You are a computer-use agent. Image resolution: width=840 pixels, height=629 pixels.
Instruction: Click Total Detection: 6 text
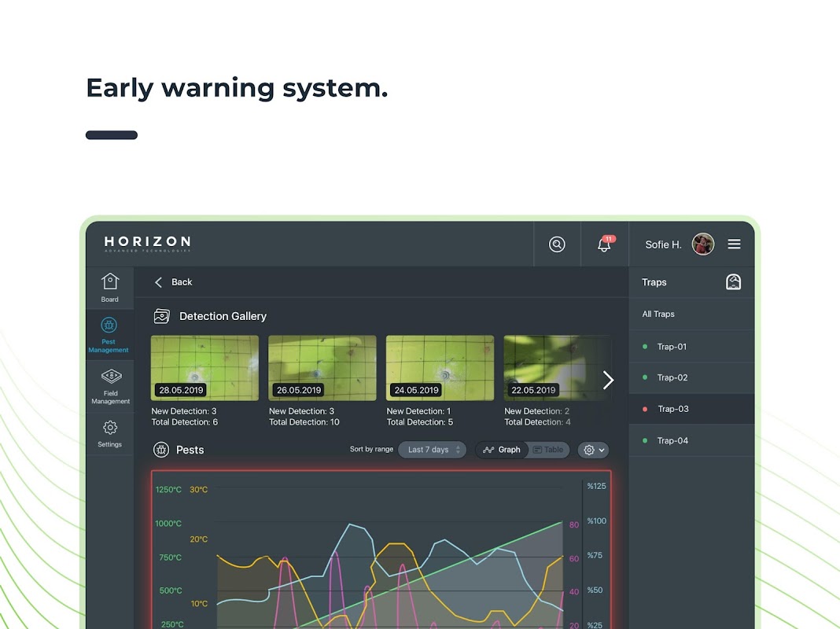[x=184, y=422]
